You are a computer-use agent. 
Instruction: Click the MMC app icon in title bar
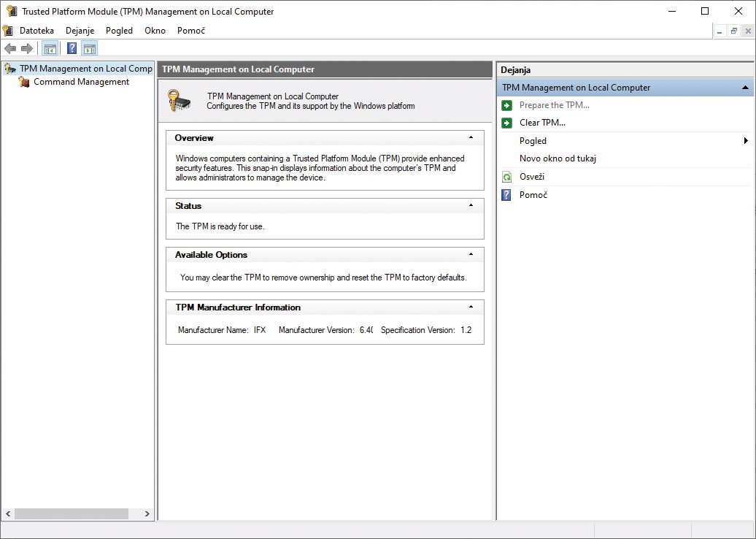tap(12, 11)
